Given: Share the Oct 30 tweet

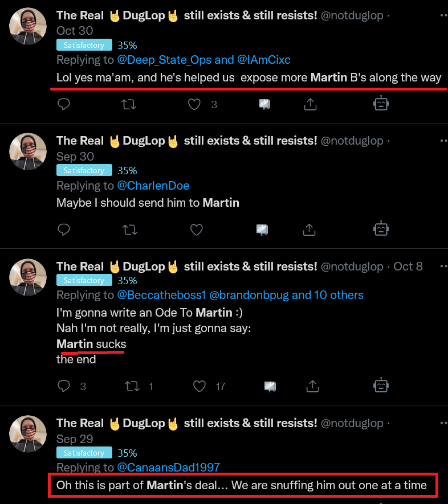Looking at the screenshot, I should tap(311, 104).
